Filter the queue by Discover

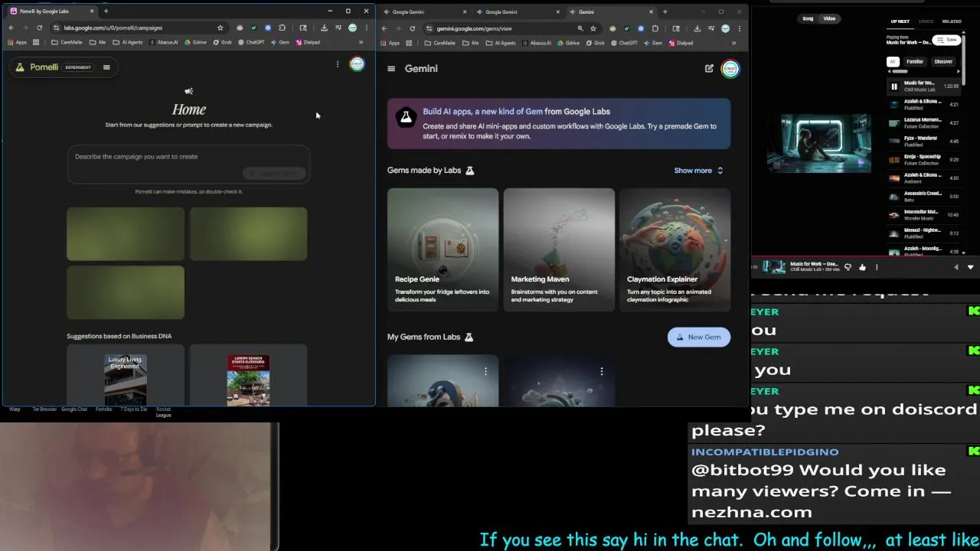(943, 61)
